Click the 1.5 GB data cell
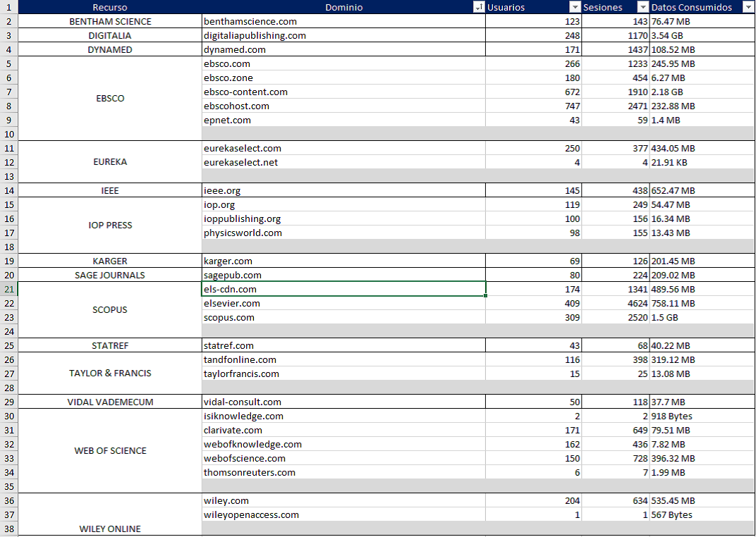The image size is (756, 537). 702,317
